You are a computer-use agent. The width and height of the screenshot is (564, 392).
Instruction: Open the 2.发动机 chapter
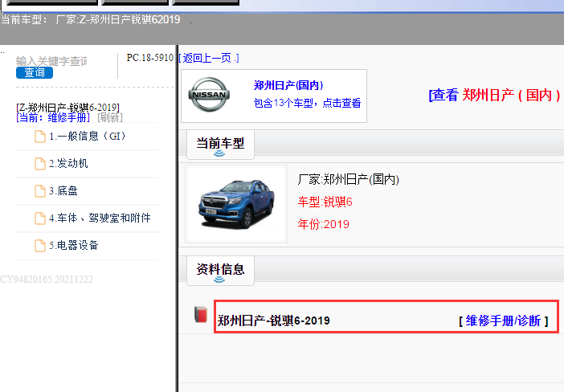click(x=68, y=164)
